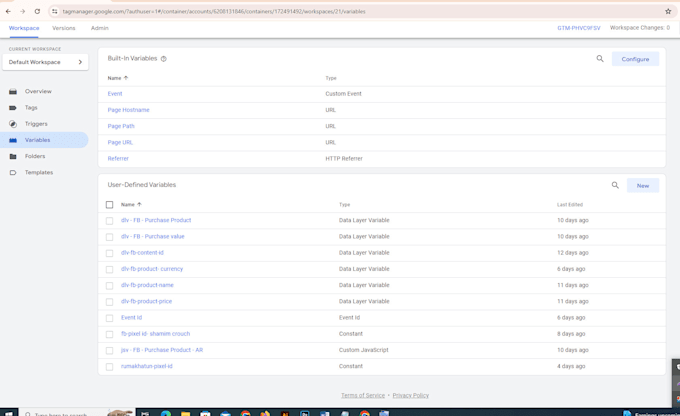This screenshot has width=680, height=416.
Task: Sort User-Defined Variables by Name arrow
Action: click(139, 204)
